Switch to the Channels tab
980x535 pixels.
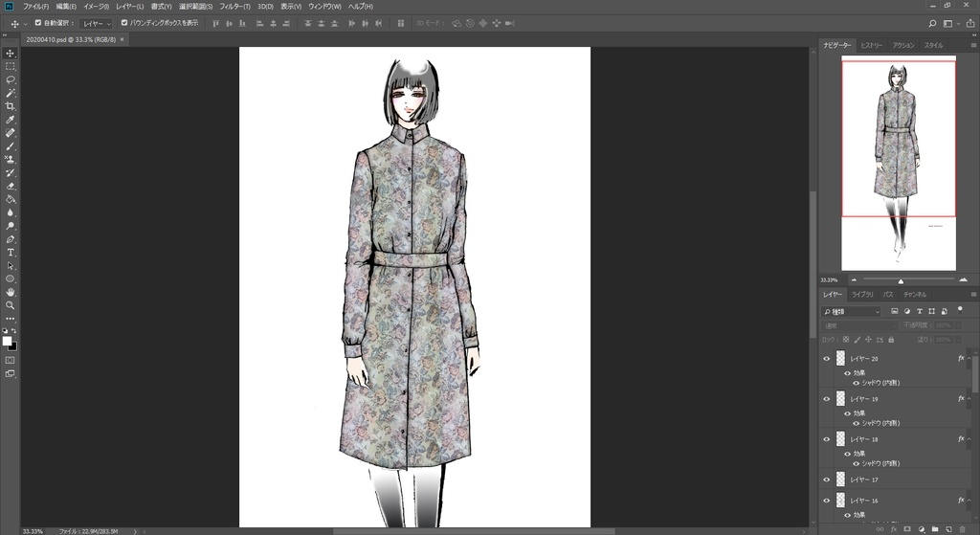(914, 295)
